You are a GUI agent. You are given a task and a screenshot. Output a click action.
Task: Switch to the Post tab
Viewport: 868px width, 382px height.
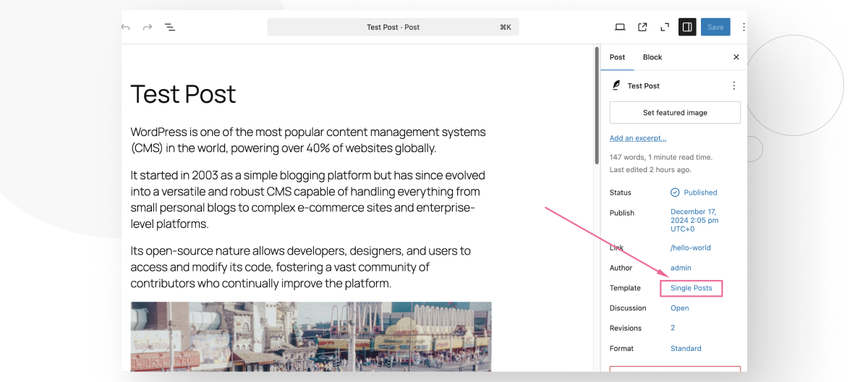tap(617, 57)
